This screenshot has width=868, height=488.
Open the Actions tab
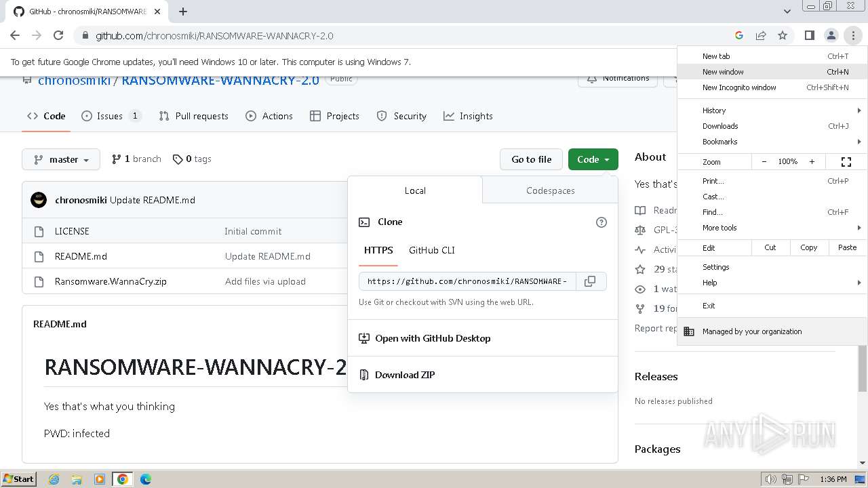point(269,116)
